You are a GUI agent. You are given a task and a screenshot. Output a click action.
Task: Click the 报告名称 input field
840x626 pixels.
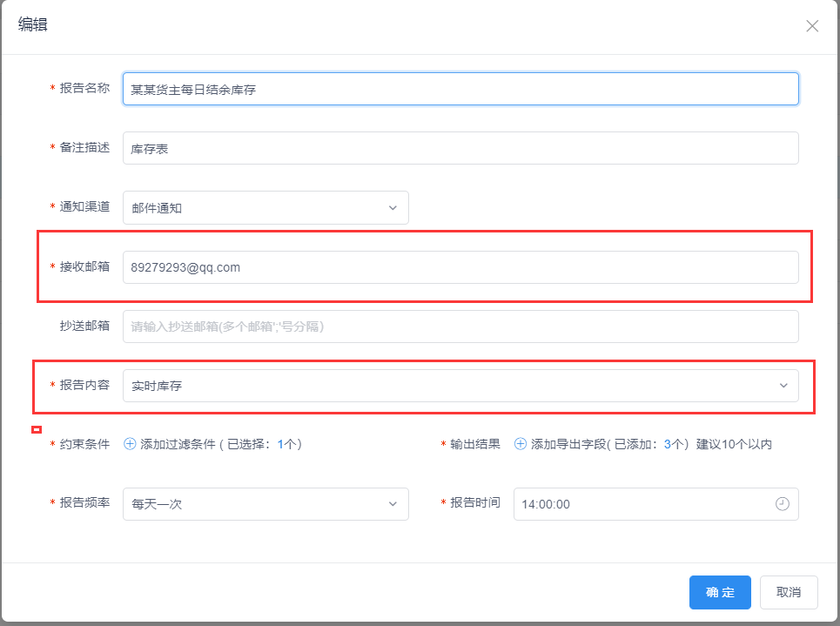(460, 89)
